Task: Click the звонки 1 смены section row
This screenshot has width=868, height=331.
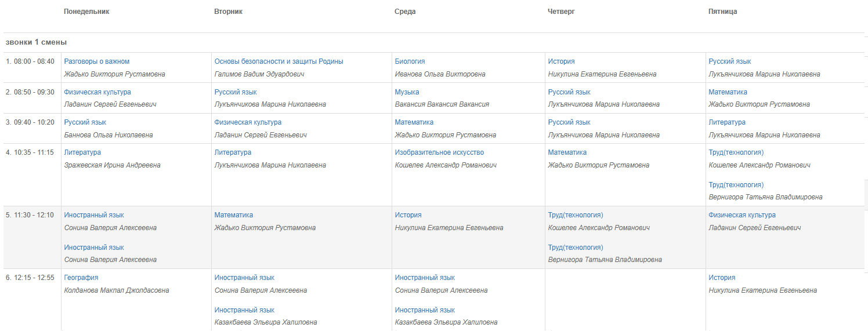Action: (434, 42)
